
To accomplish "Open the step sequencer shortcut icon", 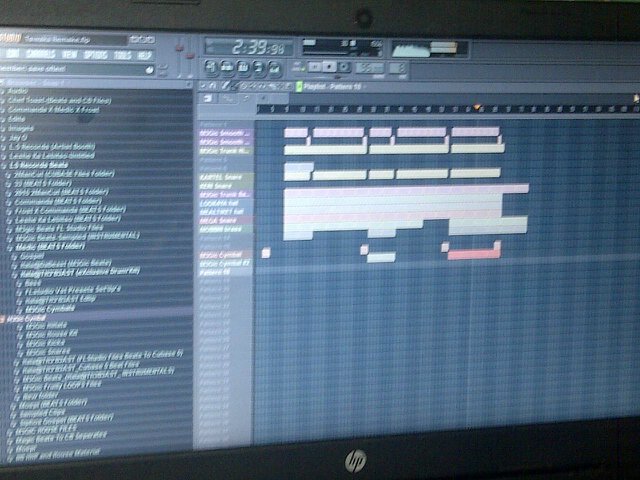I will coord(227,67).
